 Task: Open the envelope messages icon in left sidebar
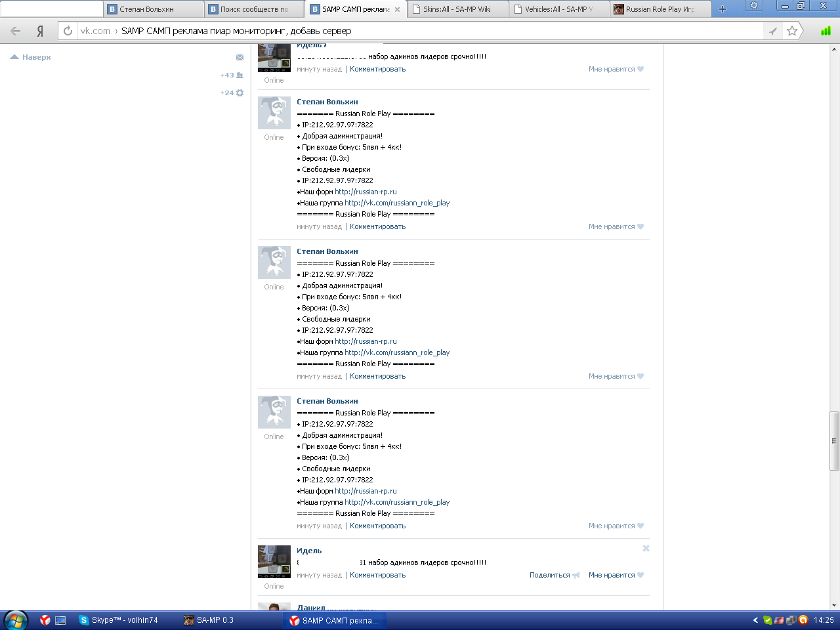coord(240,57)
